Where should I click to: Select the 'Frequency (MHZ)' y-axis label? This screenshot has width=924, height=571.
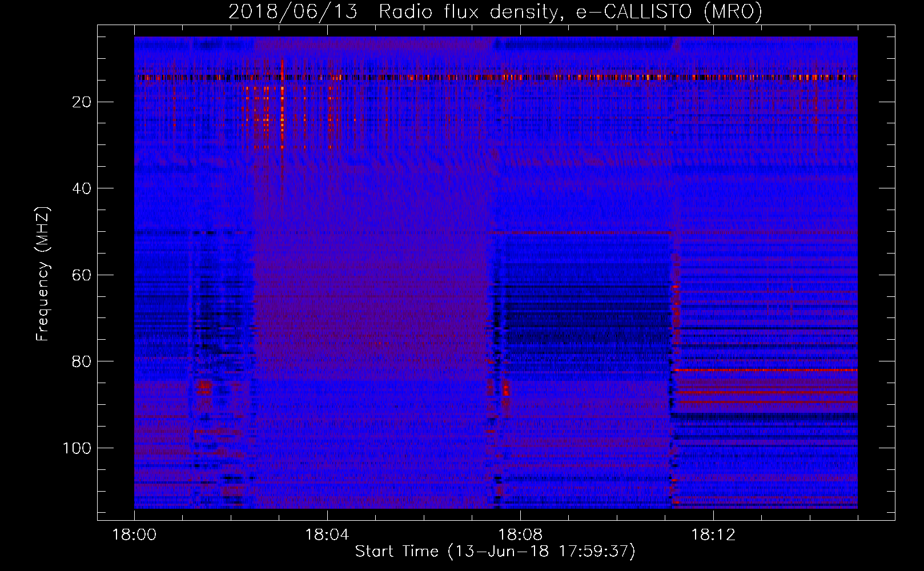point(43,274)
